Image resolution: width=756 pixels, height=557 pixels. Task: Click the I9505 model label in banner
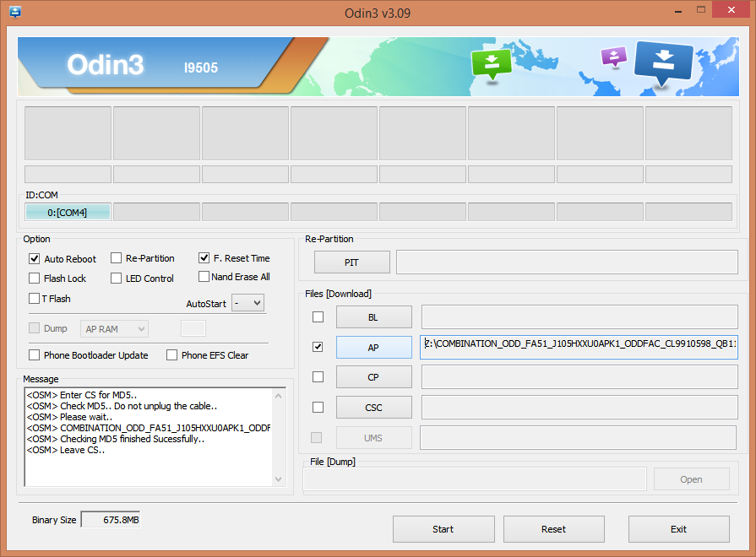point(201,68)
